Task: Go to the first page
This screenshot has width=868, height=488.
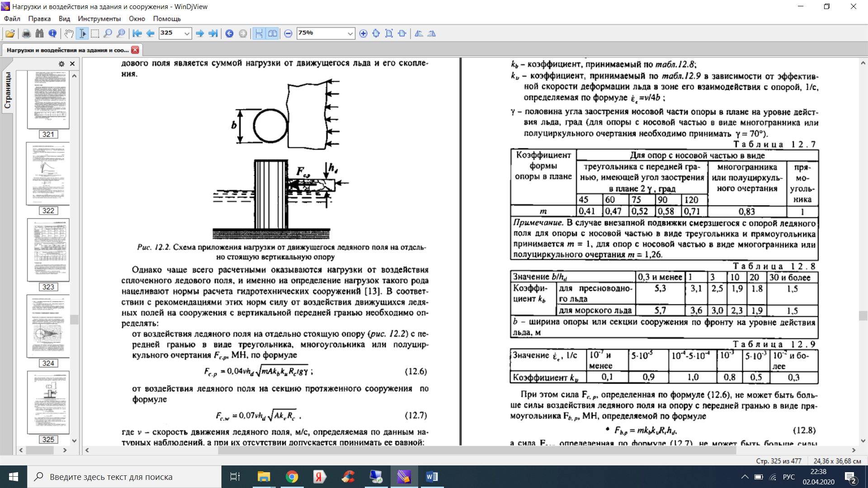Action: (137, 33)
